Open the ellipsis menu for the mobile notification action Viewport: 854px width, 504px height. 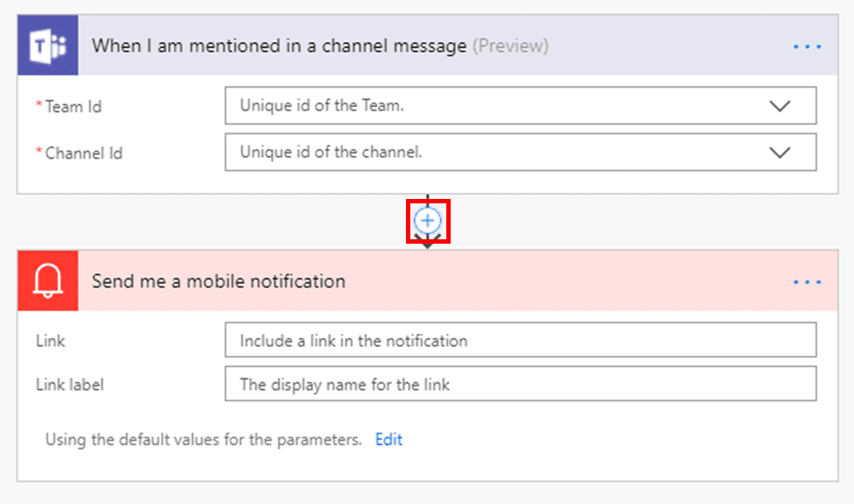(808, 282)
